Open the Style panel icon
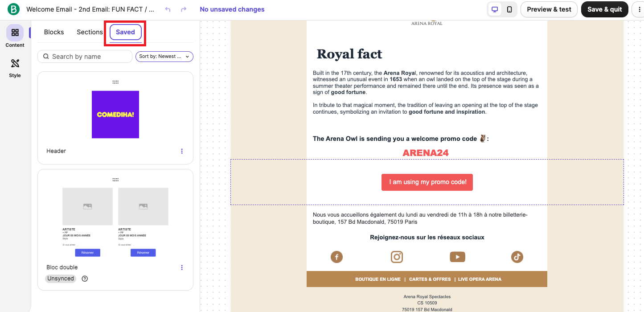The height and width of the screenshot is (312, 644). pyautogui.click(x=15, y=63)
